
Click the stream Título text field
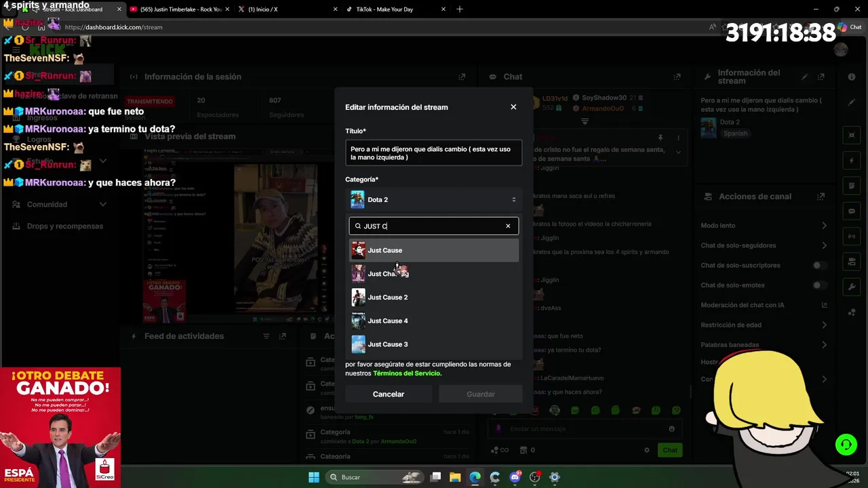(x=434, y=153)
